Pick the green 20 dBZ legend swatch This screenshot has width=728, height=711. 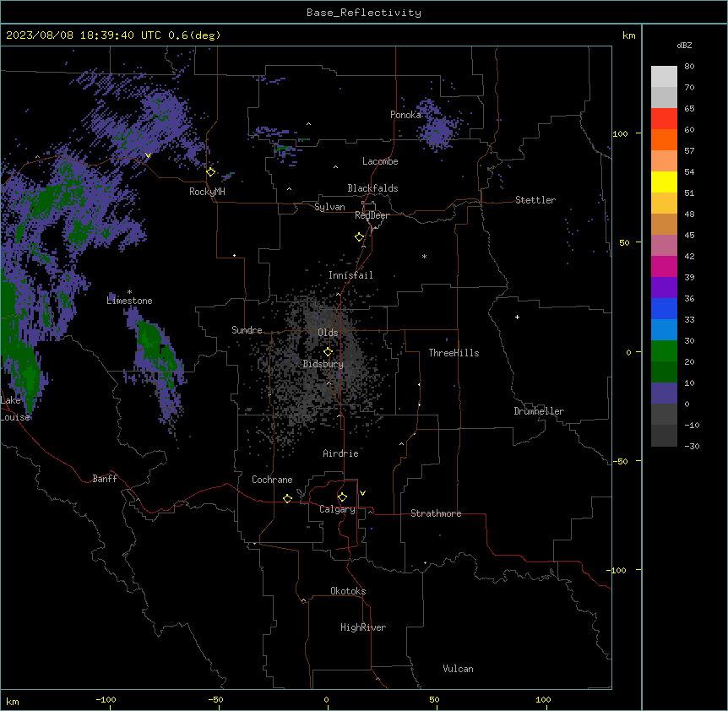(x=664, y=351)
